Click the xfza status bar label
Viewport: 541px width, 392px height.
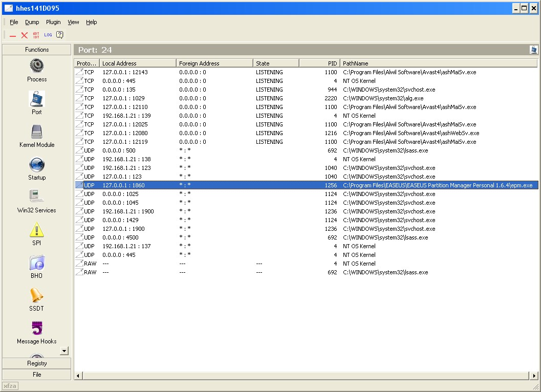pyautogui.click(x=10, y=386)
